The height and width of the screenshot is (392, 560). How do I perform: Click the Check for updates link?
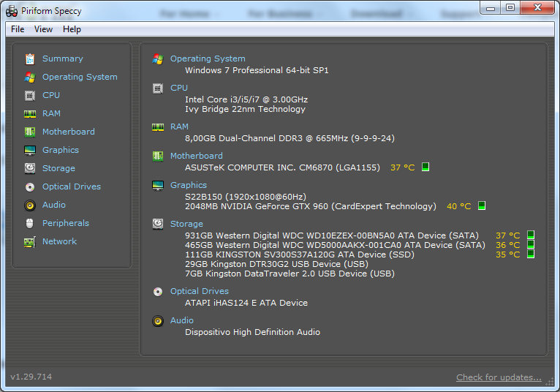[499, 377]
